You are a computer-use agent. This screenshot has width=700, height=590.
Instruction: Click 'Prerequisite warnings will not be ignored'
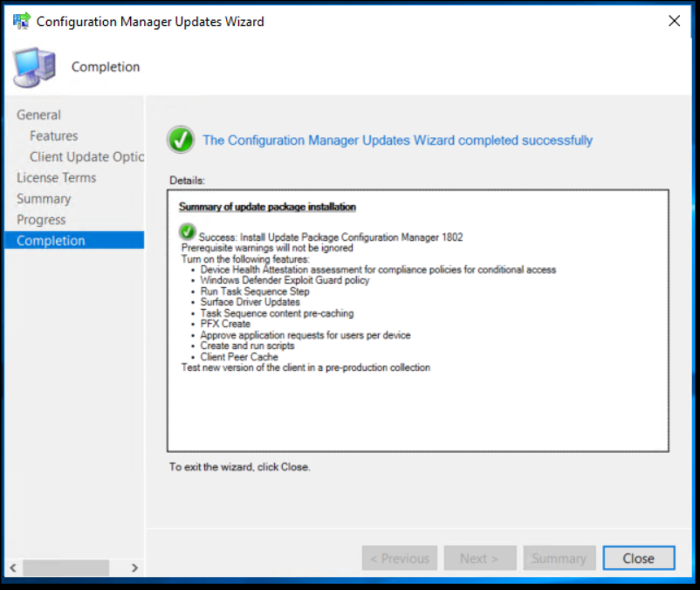(267, 248)
